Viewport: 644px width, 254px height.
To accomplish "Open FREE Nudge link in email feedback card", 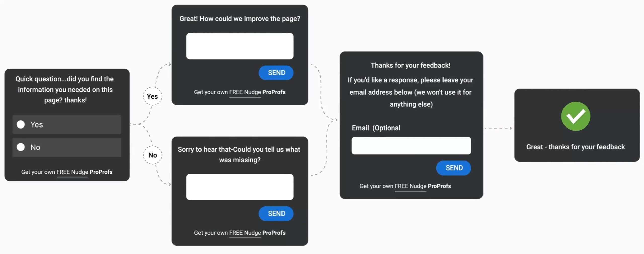I will [411, 186].
